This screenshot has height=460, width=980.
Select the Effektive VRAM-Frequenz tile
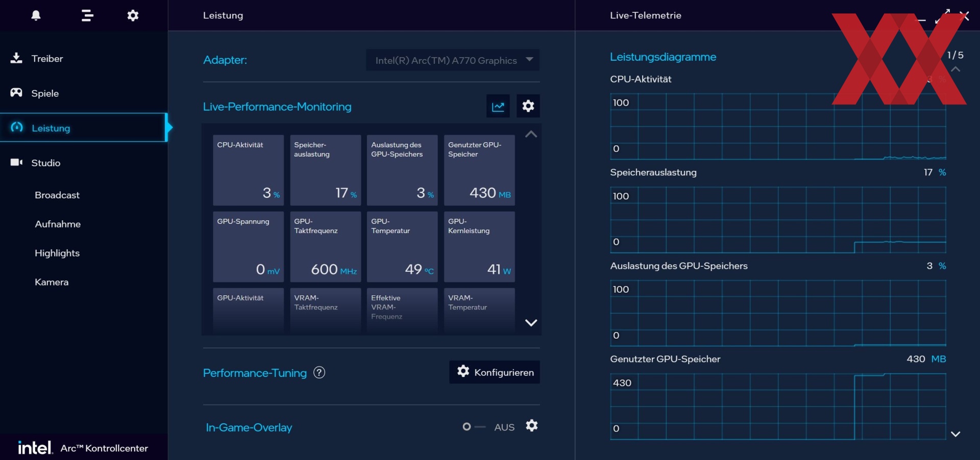(x=402, y=311)
